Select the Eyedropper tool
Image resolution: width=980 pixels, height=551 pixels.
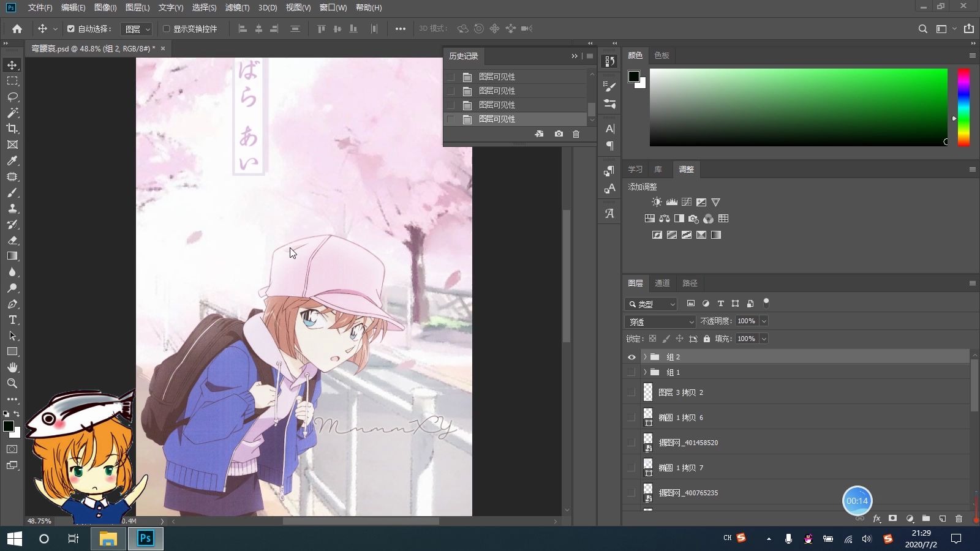click(12, 160)
